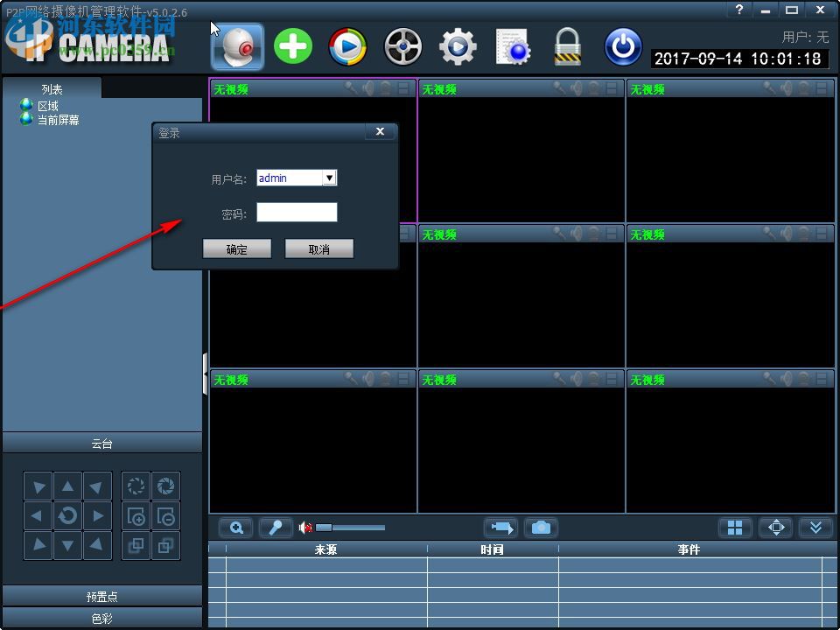Click the full screen arrows icon
This screenshot has height=630, width=840.
pos(776,528)
